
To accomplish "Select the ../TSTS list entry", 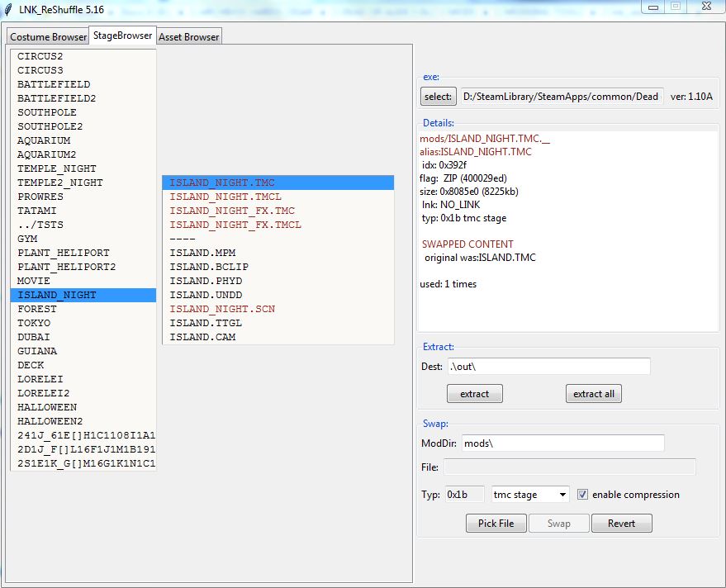I will (x=83, y=225).
